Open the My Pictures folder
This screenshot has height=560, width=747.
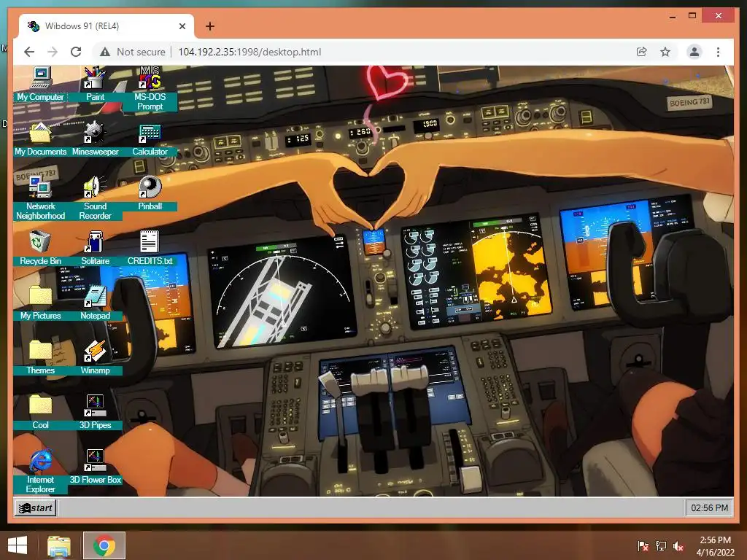[41, 303]
